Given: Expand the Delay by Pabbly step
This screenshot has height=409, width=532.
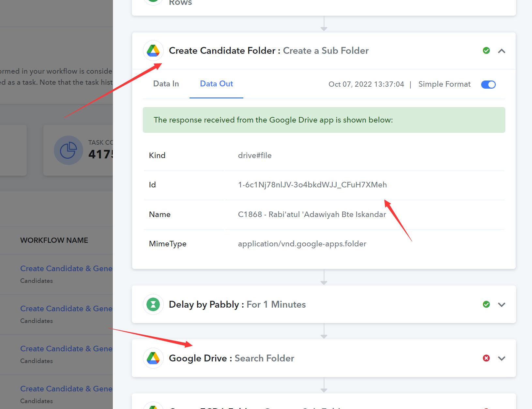Looking at the screenshot, I should 502,305.
